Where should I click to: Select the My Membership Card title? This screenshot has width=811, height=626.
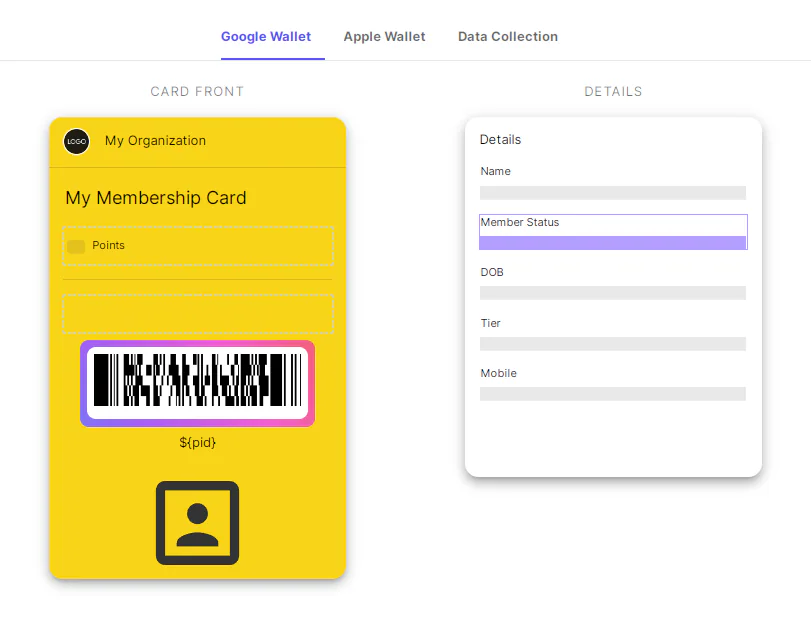(156, 198)
